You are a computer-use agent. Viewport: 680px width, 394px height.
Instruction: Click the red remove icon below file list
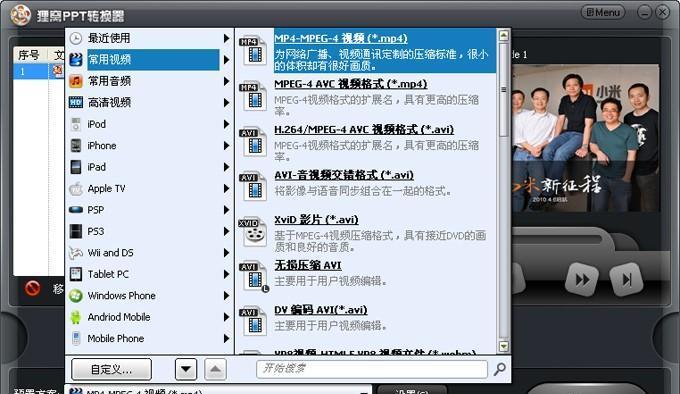33,288
